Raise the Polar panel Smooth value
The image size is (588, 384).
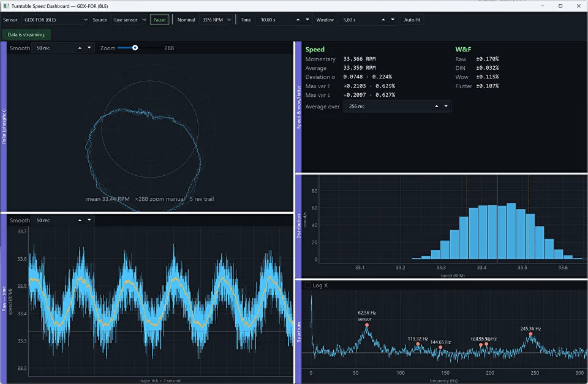click(80, 48)
